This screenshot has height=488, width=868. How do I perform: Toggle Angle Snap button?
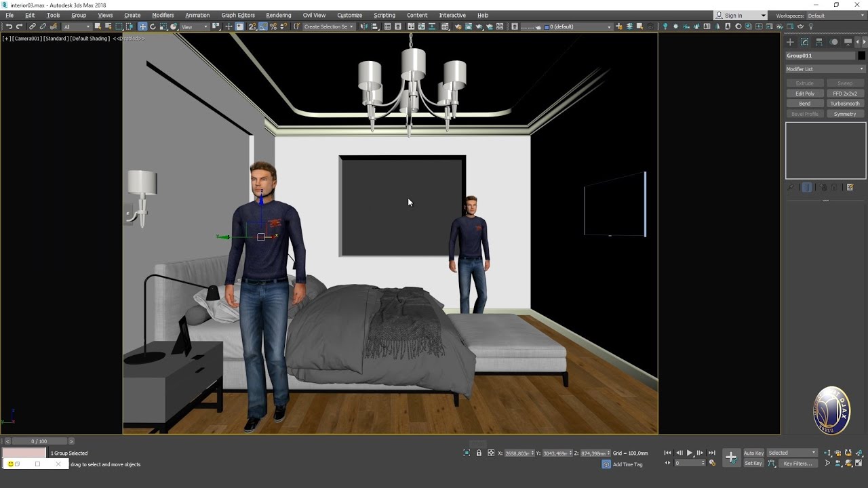pyautogui.click(x=262, y=26)
